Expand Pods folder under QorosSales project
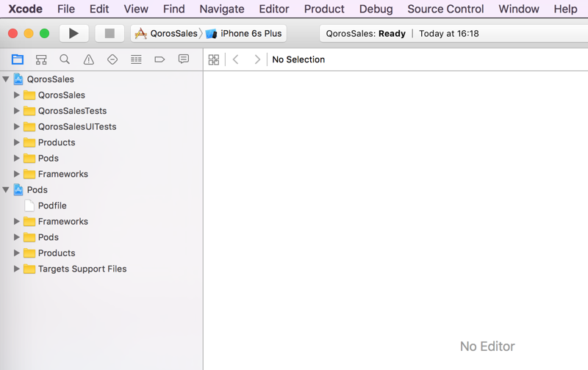The width and height of the screenshot is (588, 370). click(x=16, y=158)
